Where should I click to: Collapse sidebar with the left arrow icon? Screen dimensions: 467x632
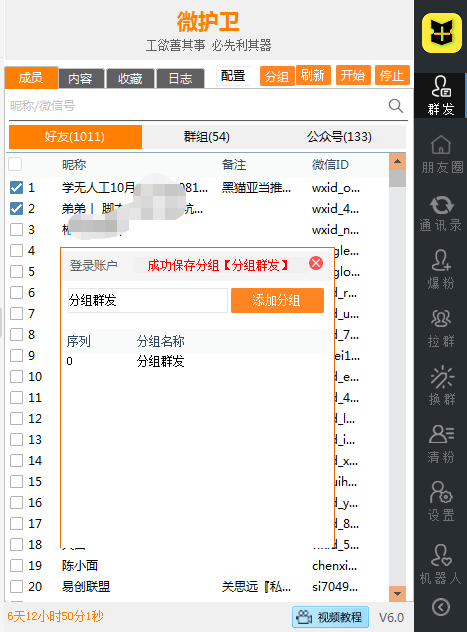point(441,607)
